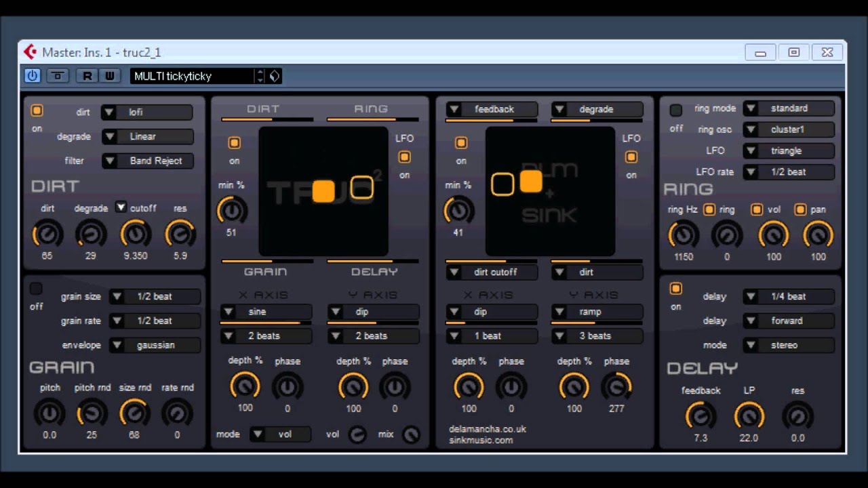Open the degrade assignment dropdown above right pad
The width and height of the screenshot is (868, 488).
tap(597, 109)
